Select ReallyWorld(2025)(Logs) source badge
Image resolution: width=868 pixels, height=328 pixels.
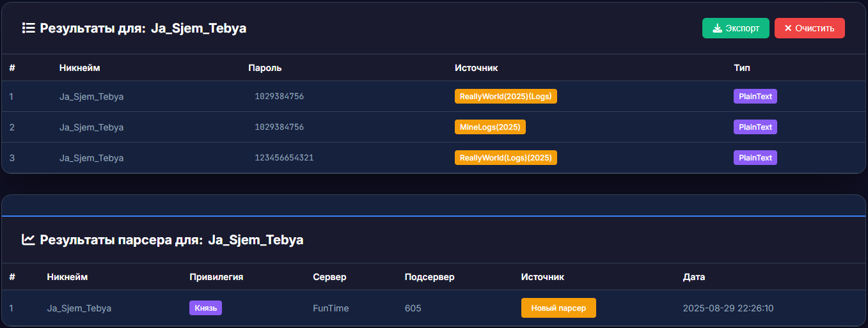click(506, 97)
